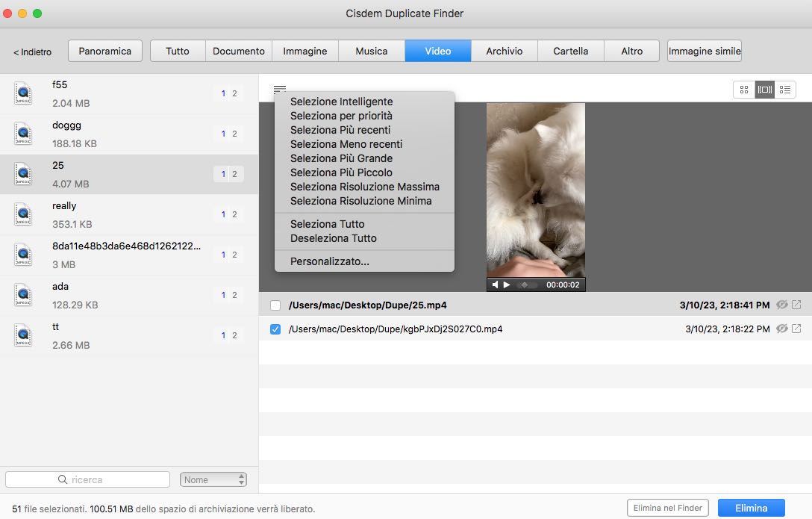Go back with Indietro
The width and height of the screenshot is (812, 519).
(x=32, y=52)
